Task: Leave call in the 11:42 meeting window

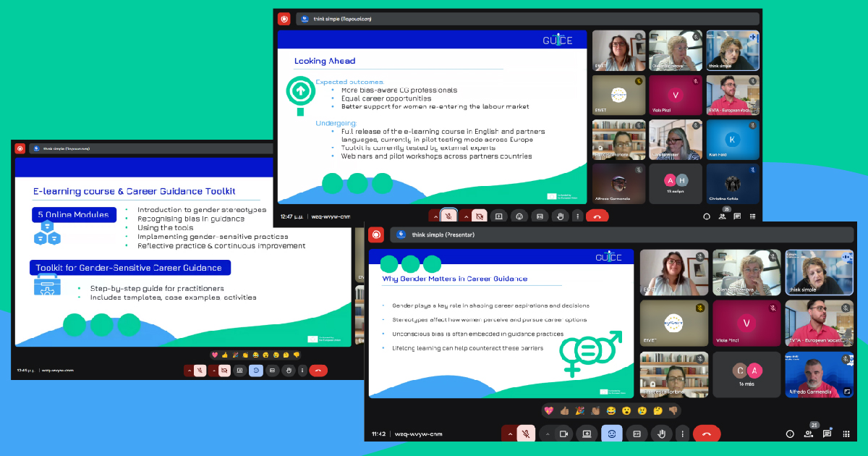Action: click(706, 434)
